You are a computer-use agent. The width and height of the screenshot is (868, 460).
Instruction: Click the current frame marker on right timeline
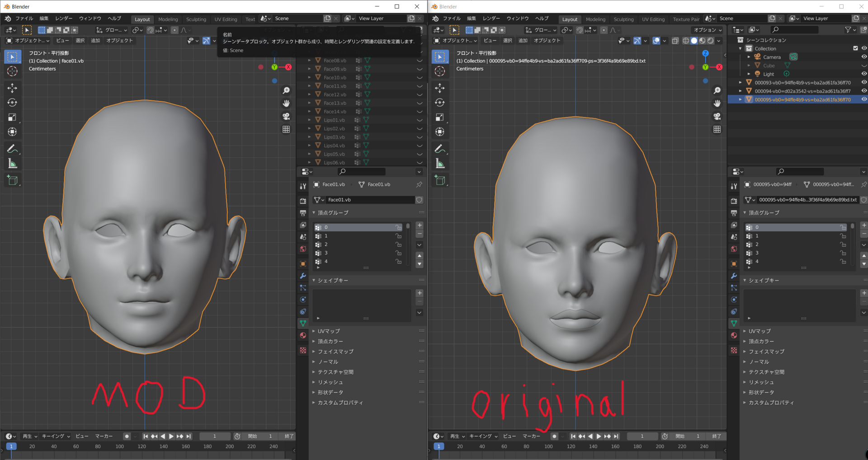(x=439, y=446)
